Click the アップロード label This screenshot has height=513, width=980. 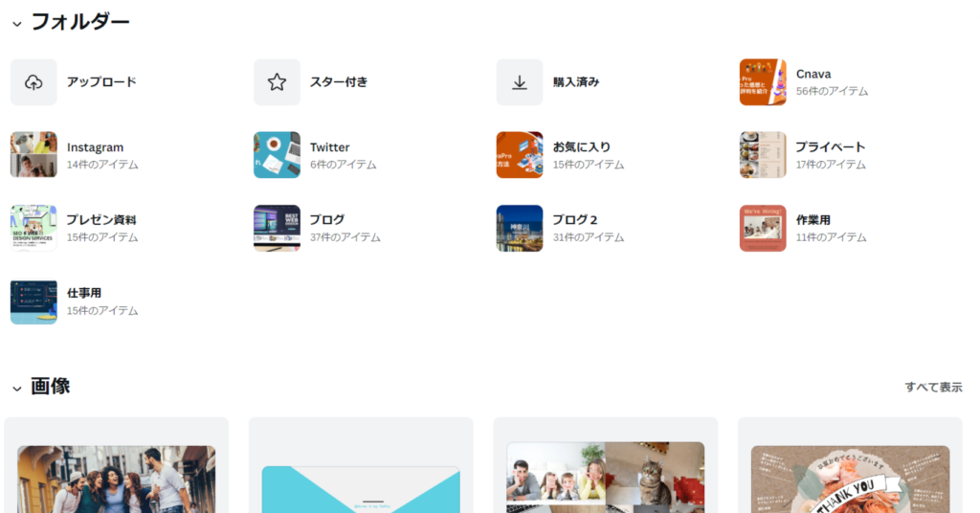click(101, 82)
